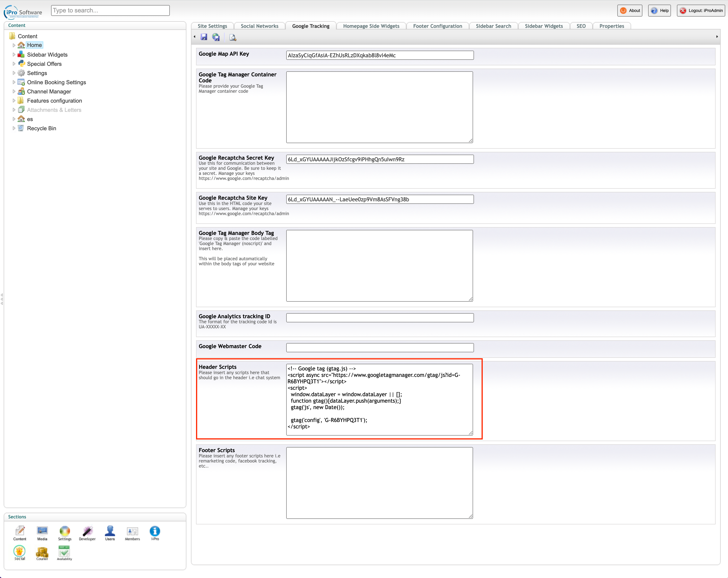
Task: Click the Google Analytics tracking ID field
Action: [x=380, y=318]
